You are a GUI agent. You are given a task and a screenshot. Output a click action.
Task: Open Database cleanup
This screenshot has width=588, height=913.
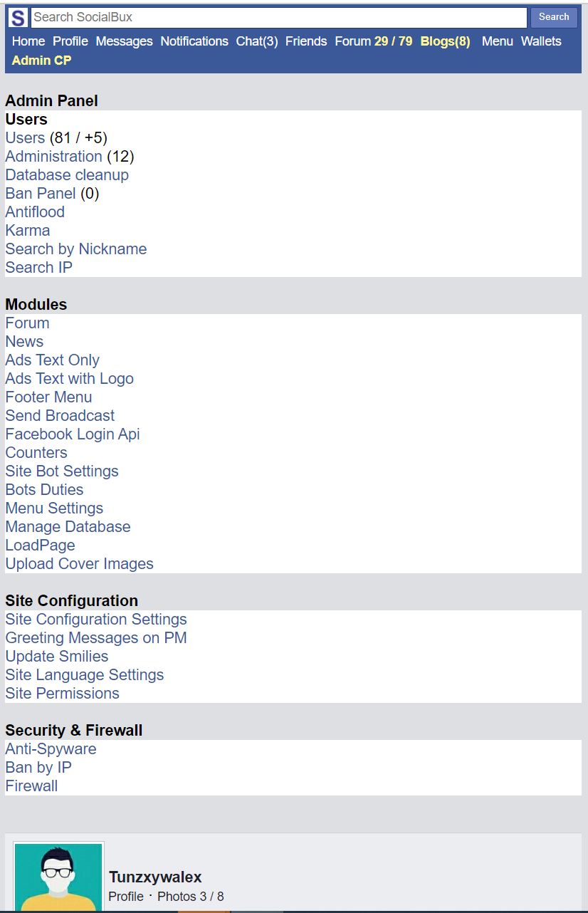[67, 174]
